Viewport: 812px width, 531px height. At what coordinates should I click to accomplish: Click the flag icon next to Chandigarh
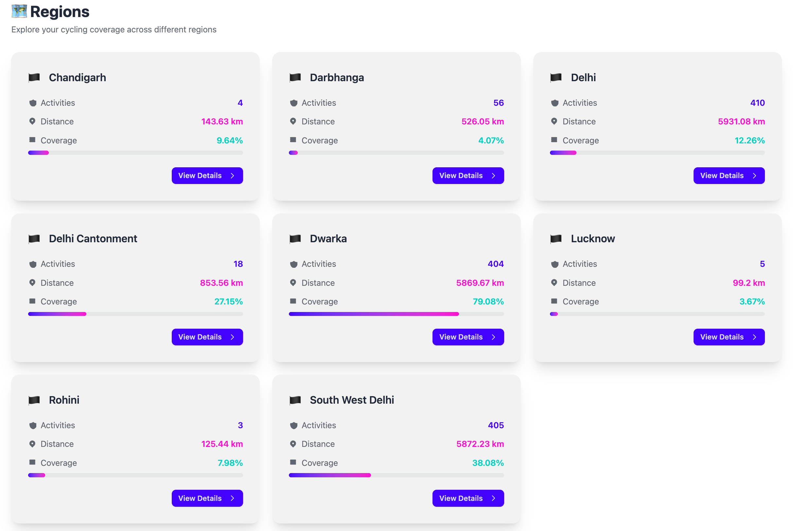coord(34,78)
